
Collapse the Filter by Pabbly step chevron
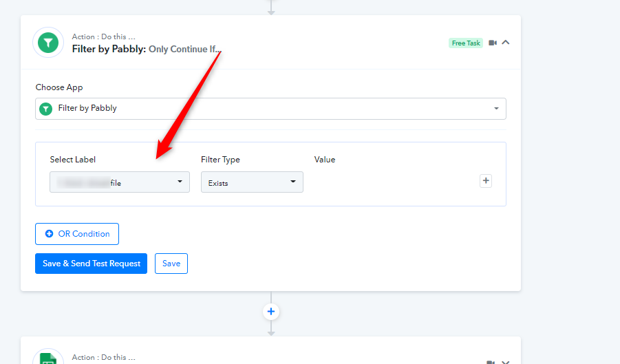pyautogui.click(x=506, y=42)
